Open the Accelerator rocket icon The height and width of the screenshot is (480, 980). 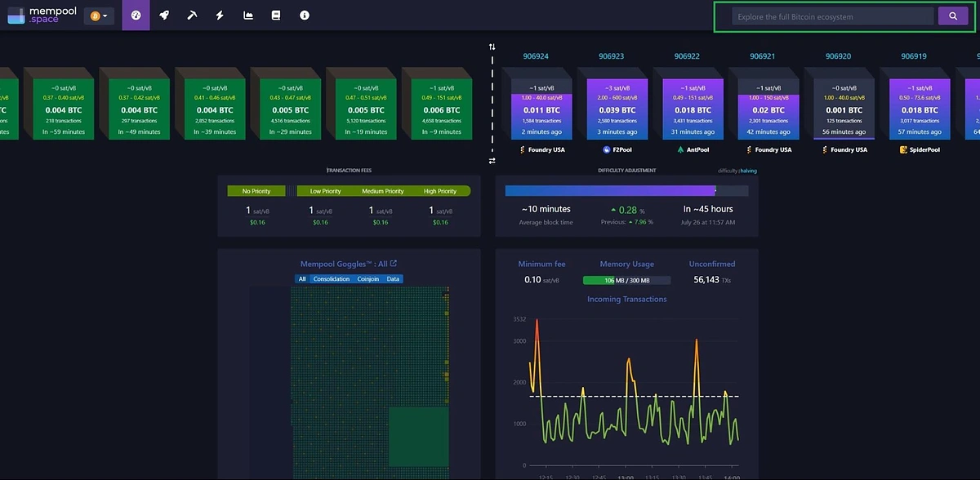[164, 16]
